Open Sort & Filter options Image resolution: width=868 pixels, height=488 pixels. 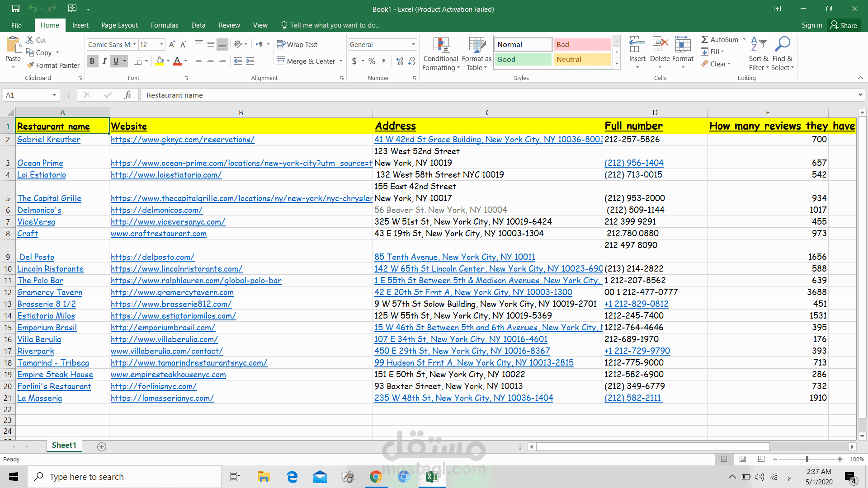click(759, 54)
